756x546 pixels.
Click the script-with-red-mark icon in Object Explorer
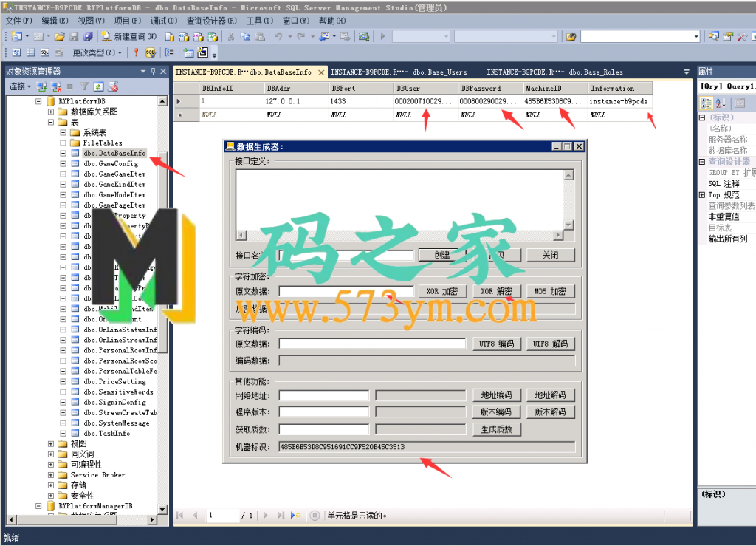pyautogui.click(x=113, y=87)
